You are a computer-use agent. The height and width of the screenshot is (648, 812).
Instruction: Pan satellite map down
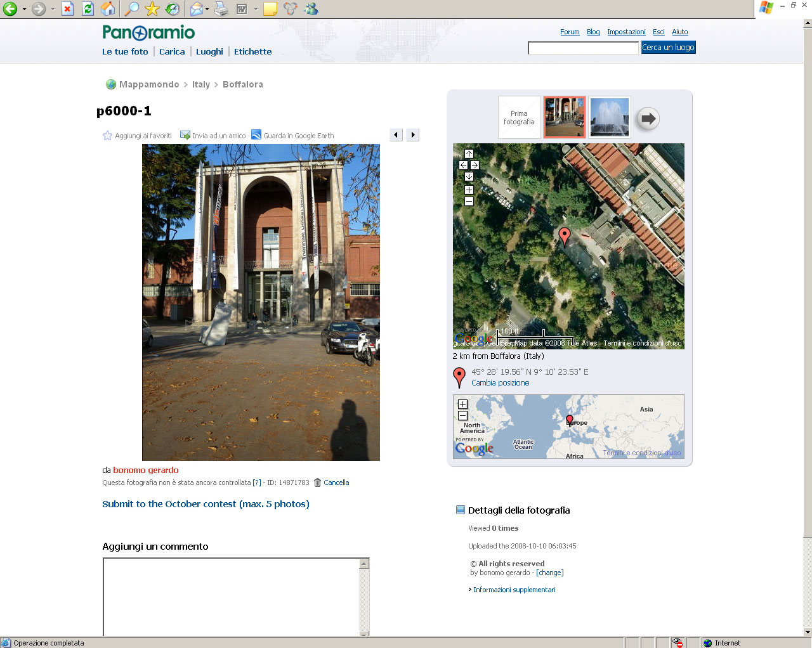469,177
